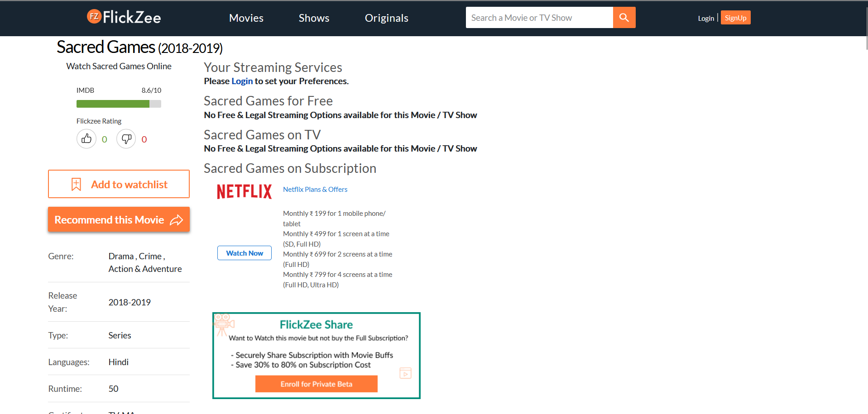Click the thumbs up rating icon
Screen dimensions: 868x414
pyautogui.click(x=86, y=139)
